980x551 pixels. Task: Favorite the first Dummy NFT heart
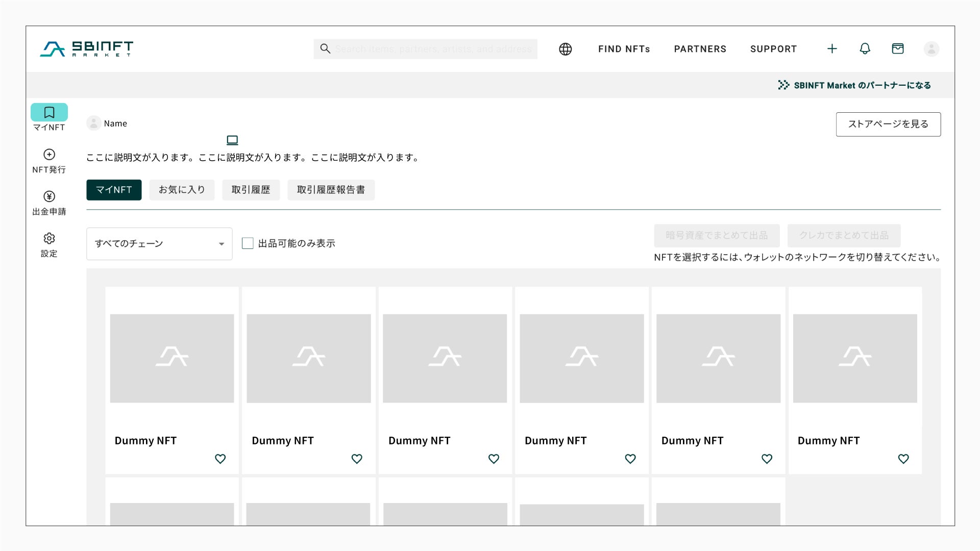pos(220,459)
